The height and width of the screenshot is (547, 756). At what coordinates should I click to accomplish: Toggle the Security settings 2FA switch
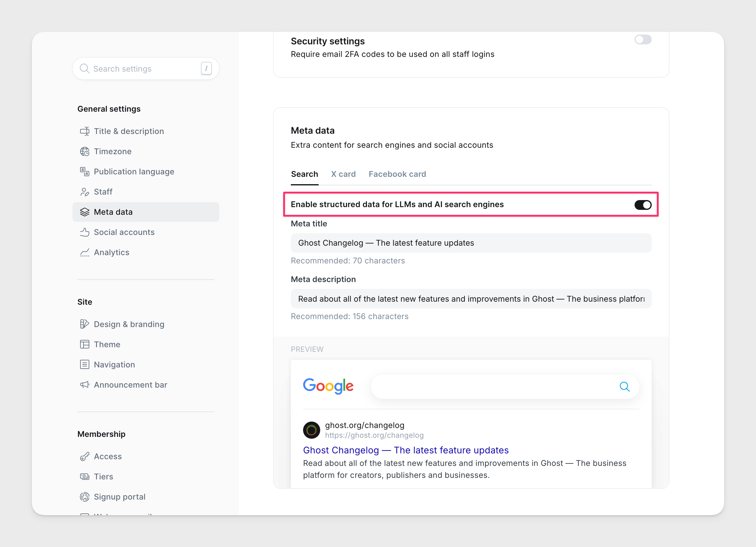pyautogui.click(x=643, y=40)
